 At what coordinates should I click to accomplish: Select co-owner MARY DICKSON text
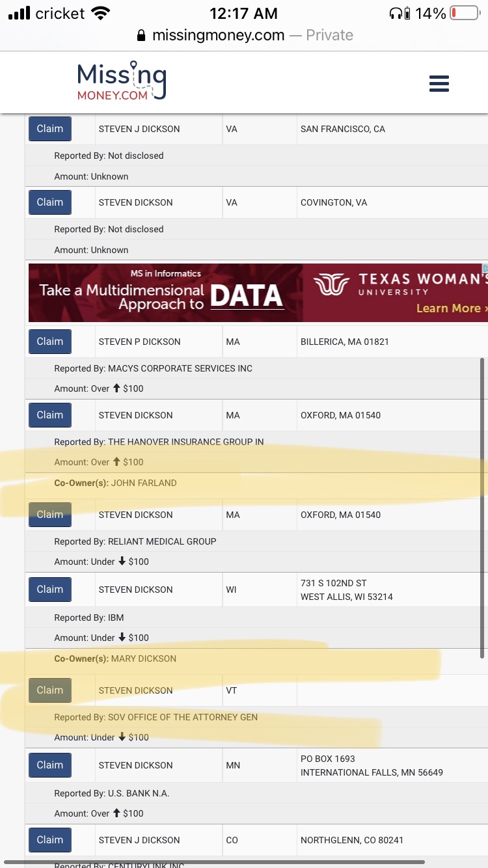click(x=144, y=658)
